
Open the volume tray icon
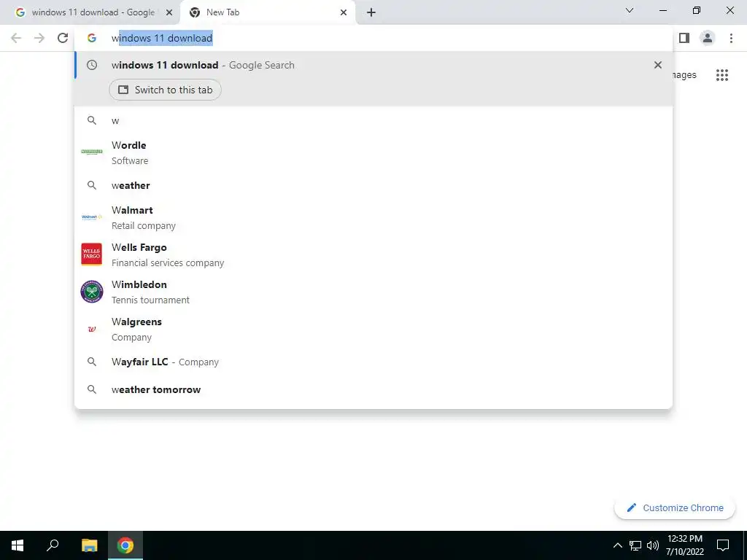653,545
